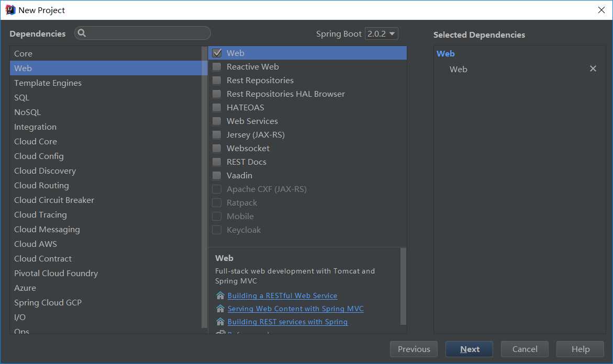The height and width of the screenshot is (364, 613).
Task: Click the search magnifier icon in Dependencies
Action: tap(82, 33)
